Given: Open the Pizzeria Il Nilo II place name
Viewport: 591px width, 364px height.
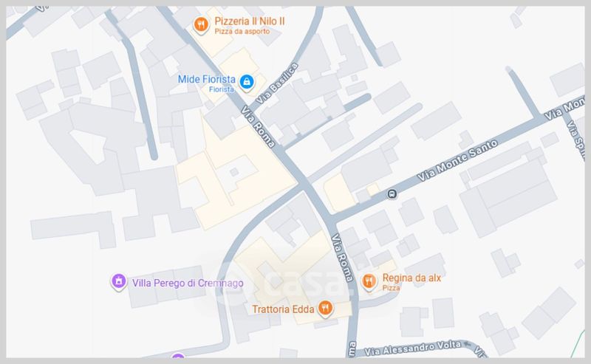Looking at the screenshot, I should [x=249, y=21].
